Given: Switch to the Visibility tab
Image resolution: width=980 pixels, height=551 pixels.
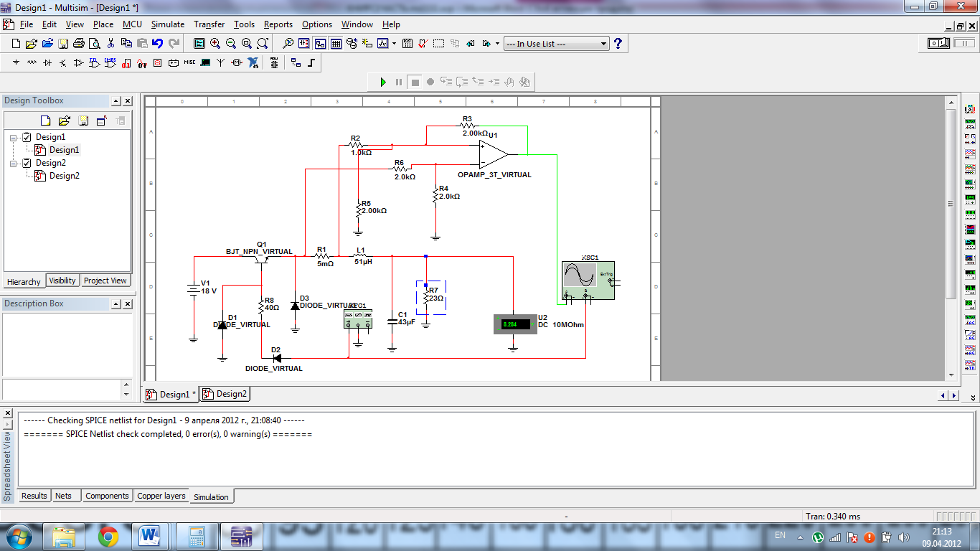Looking at the screenshot, I should (62, 281).
